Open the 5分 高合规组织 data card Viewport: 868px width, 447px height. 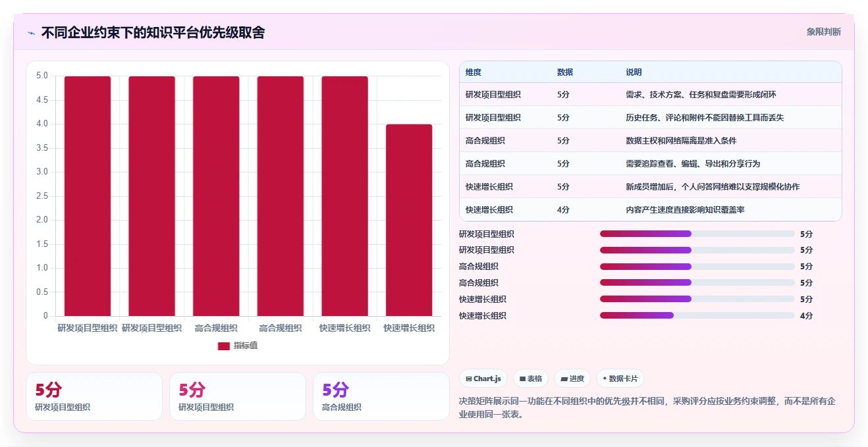[x=381, y=396]
